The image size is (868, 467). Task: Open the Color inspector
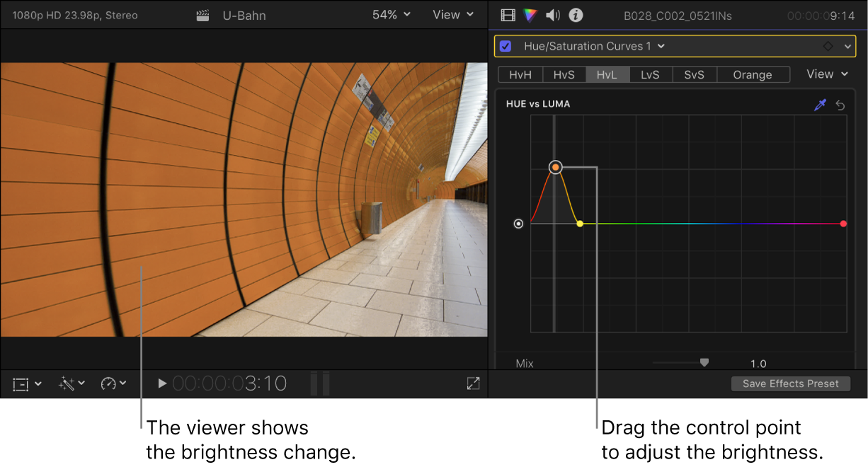[530, 15]
